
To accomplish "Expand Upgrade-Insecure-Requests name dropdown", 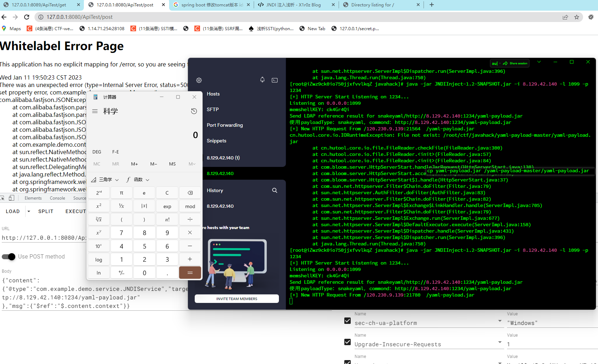I will coord(500,342).
